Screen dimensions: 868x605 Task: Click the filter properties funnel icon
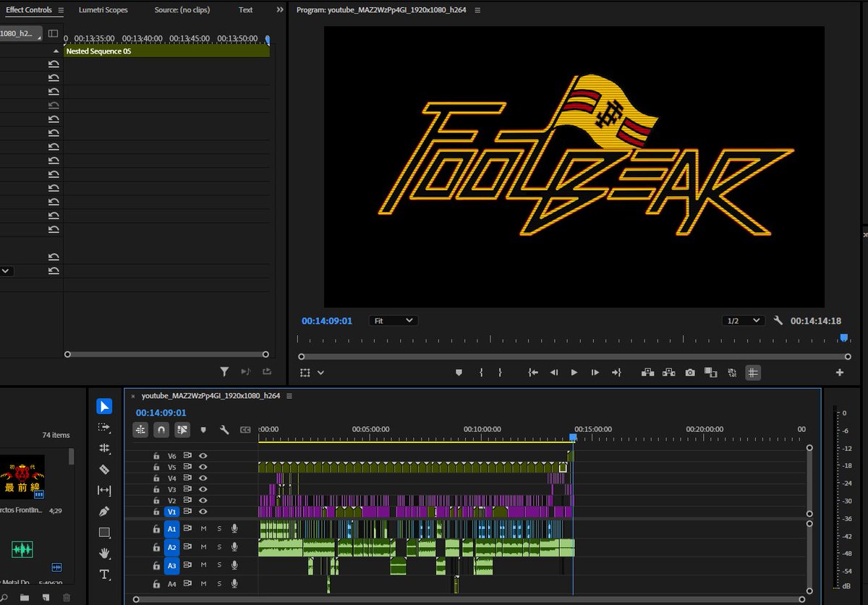click(224, 371)
